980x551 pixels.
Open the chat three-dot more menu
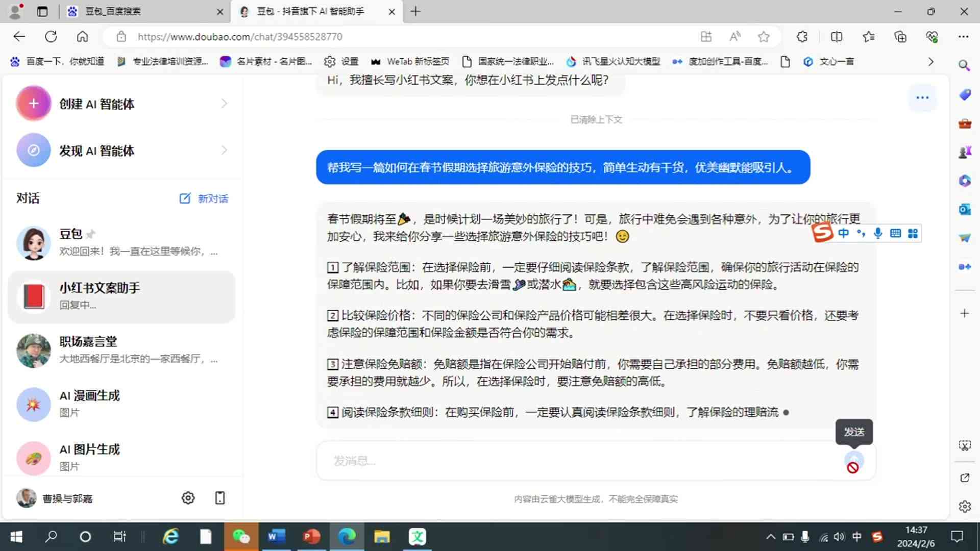[922, 97]
